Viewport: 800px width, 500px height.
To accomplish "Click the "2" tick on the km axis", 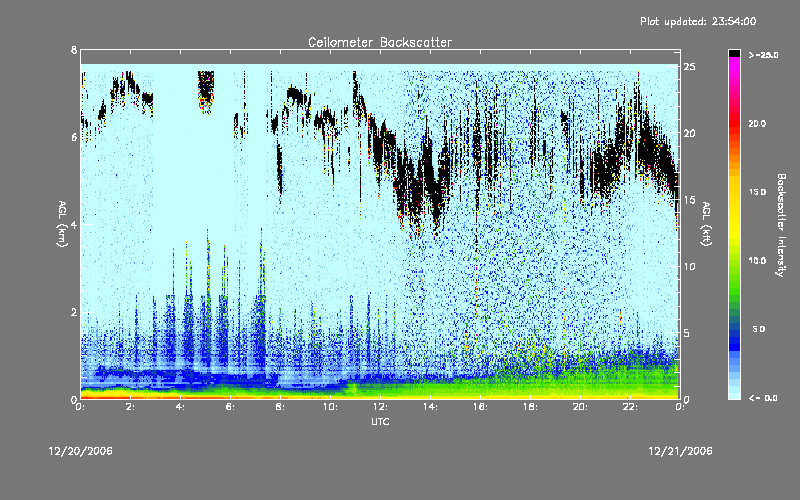I will click(x=74, y=312).
